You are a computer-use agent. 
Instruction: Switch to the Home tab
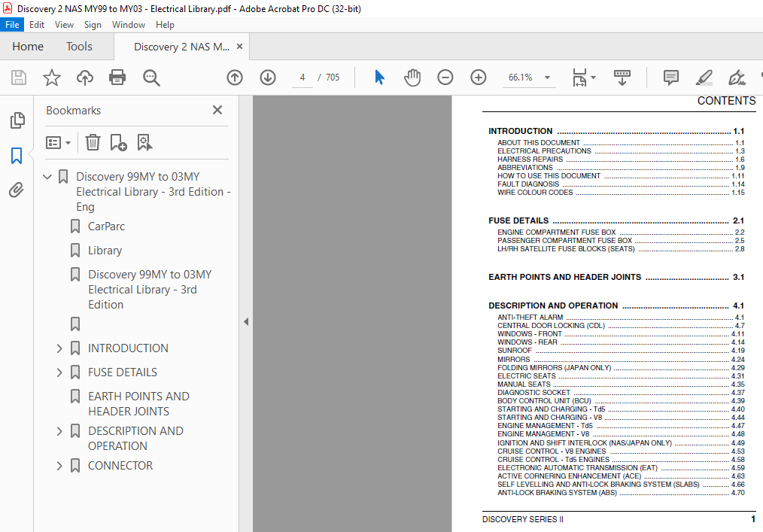click(28, 46)
